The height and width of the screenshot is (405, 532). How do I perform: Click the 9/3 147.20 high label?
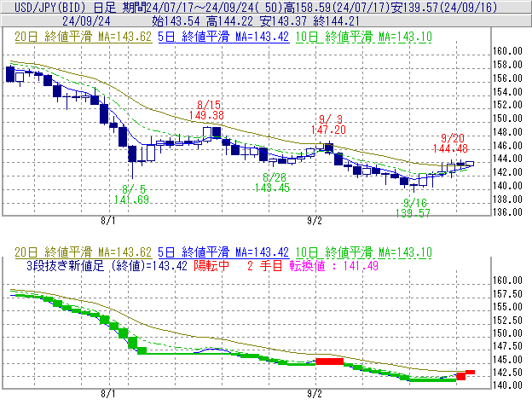[328, 124]
